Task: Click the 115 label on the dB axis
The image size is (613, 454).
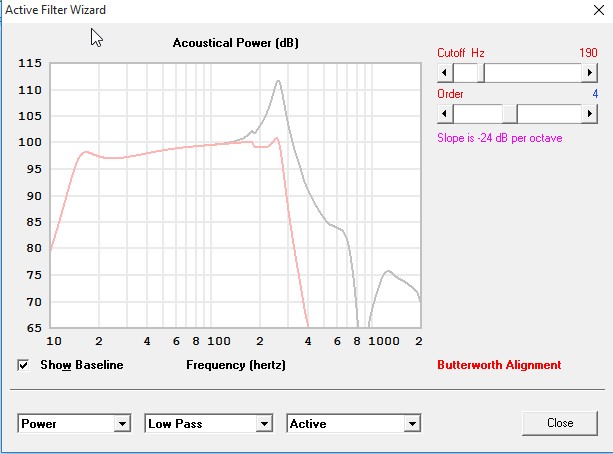Action: pyautogui.click(x=30, y=63)
